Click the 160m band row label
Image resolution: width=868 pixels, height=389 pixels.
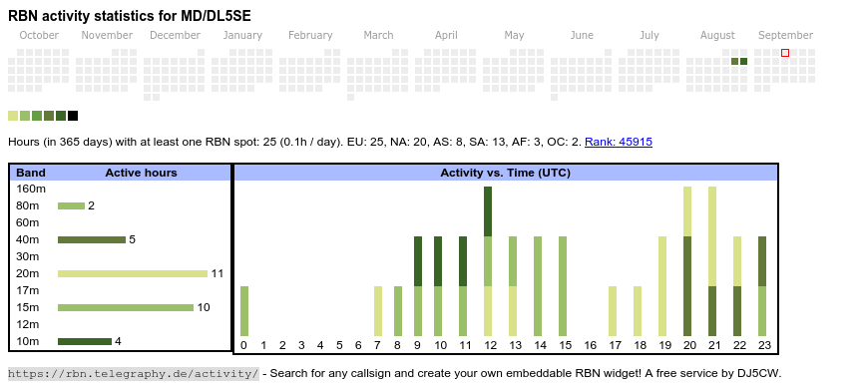31,189
